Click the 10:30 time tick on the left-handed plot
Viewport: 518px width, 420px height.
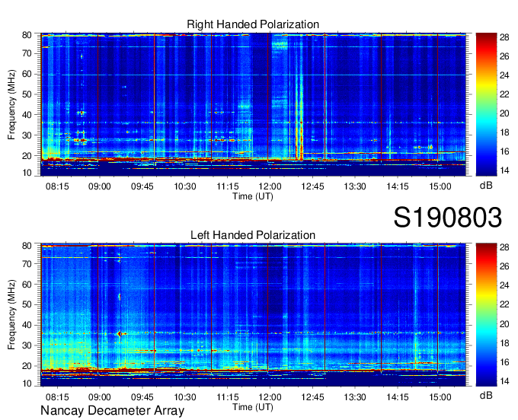(184, 397)
